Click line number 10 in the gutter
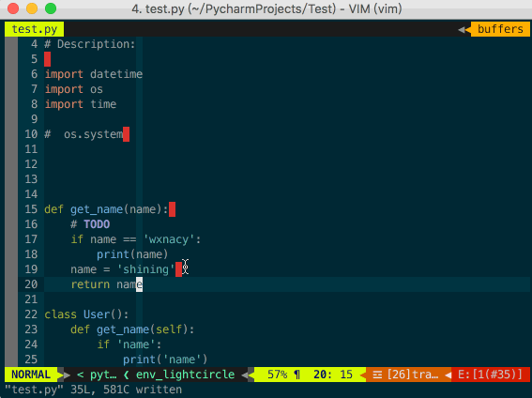The height and width of the screenshot is (398, 532). 31,134
